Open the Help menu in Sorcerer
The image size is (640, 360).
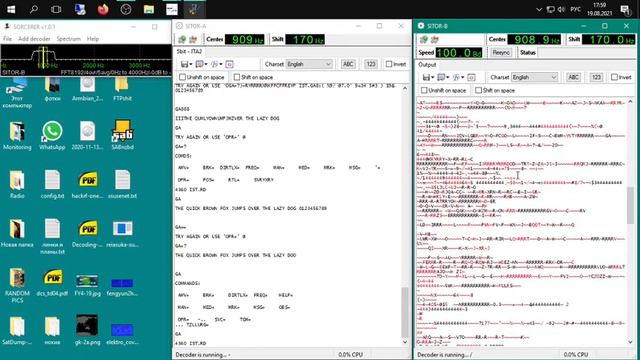(x=93, y=39)
